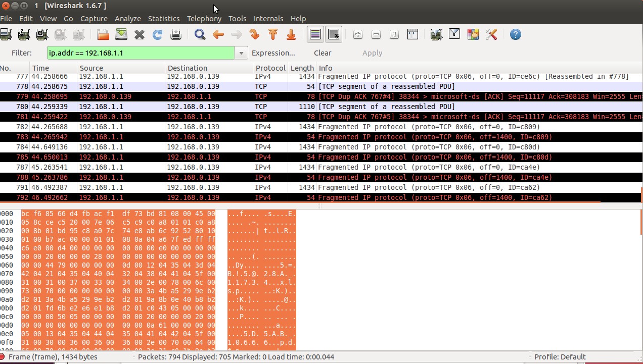
Task: Click the Frame (frame), 1434 bytes status
Action: pos(53,357)
